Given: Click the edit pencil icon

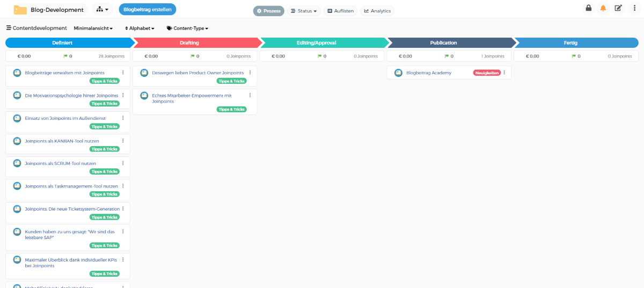Looking at the screenshot, I should coord(618,8).
